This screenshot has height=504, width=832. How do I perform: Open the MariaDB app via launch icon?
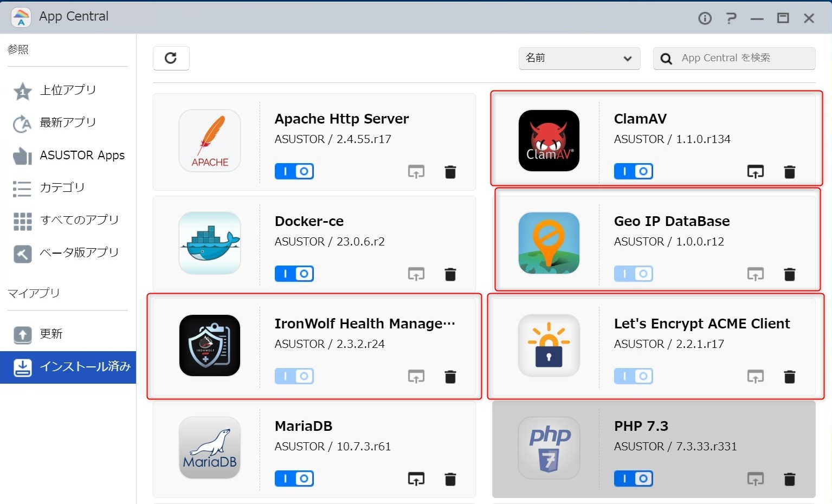(x=416, y=479)
